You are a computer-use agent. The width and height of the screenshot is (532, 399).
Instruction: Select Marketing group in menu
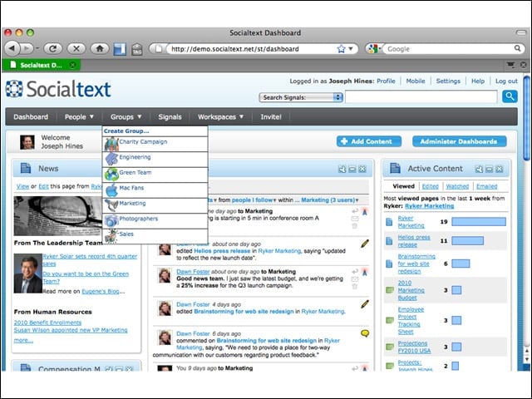coord(155,205)
